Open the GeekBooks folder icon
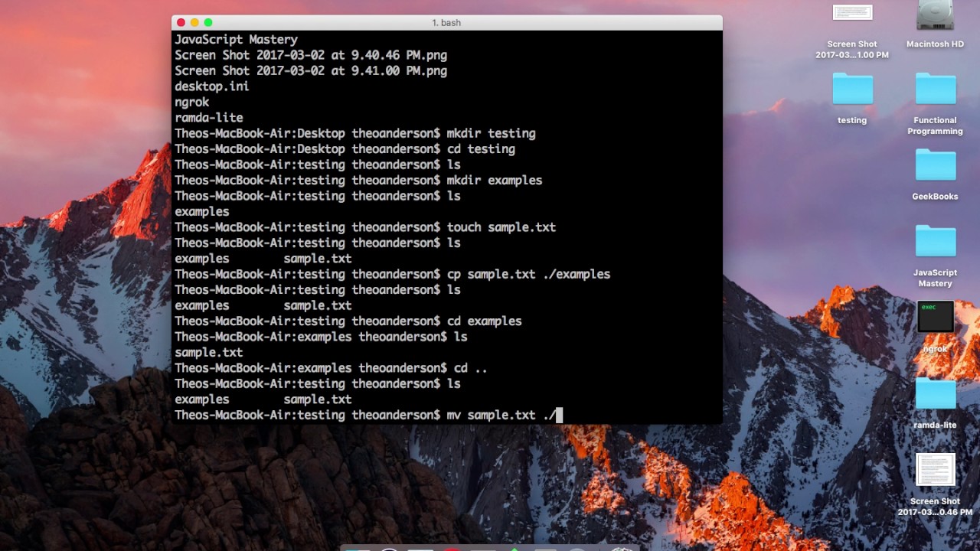Image resolution: width=980 pixels, height=551 pixels. [935, 165]
